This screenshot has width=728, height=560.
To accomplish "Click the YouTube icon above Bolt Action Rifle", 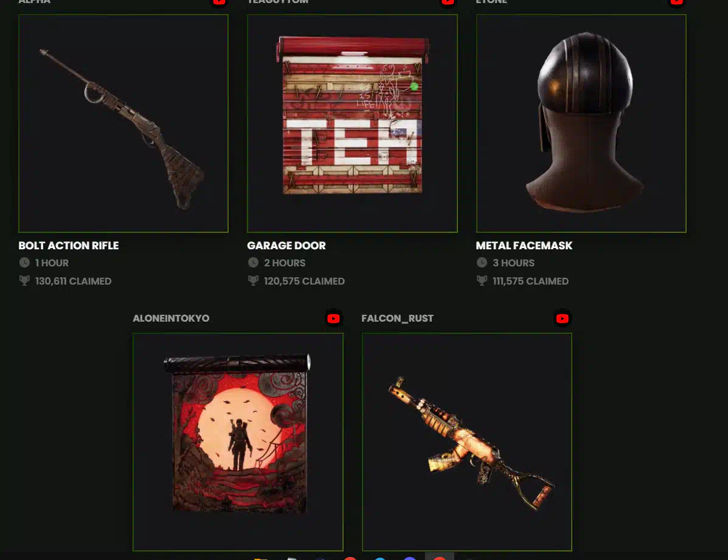I will [219, 2].
